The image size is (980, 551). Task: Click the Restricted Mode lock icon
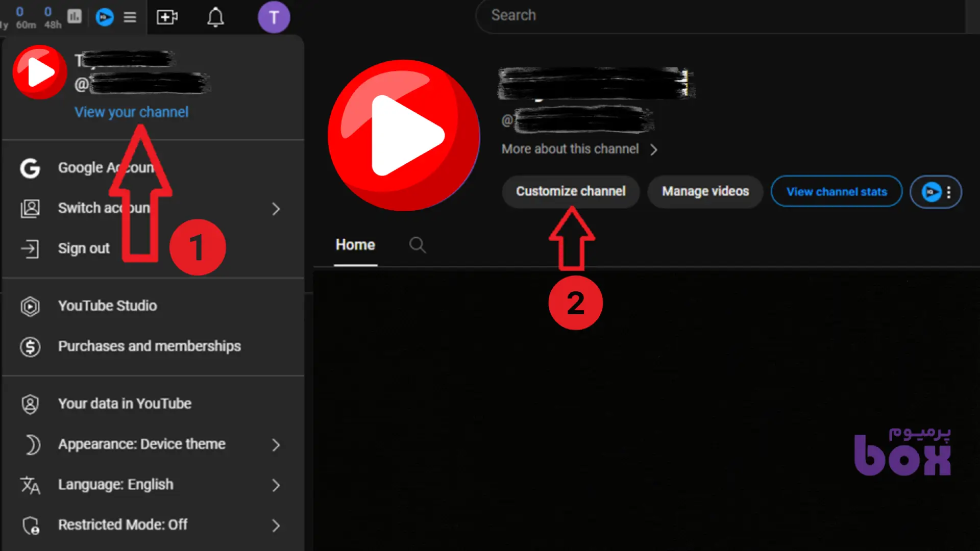tap(31, 525)
